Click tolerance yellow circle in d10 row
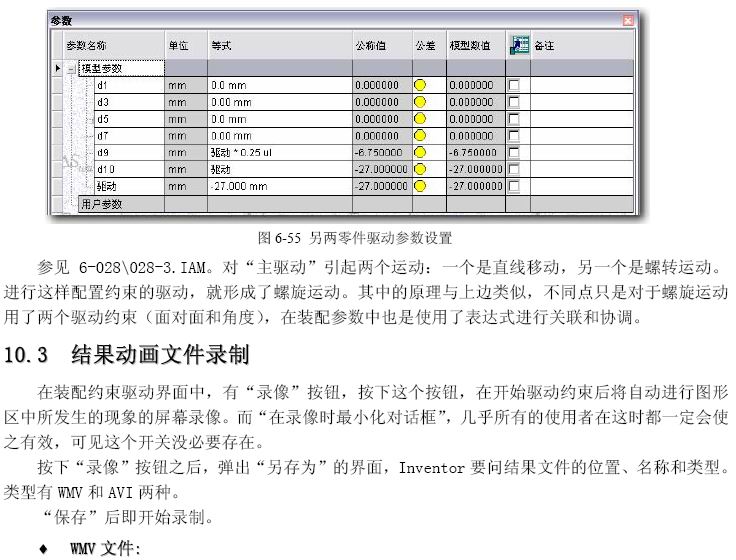The image size is (736, 560). (x=420, y=169)
